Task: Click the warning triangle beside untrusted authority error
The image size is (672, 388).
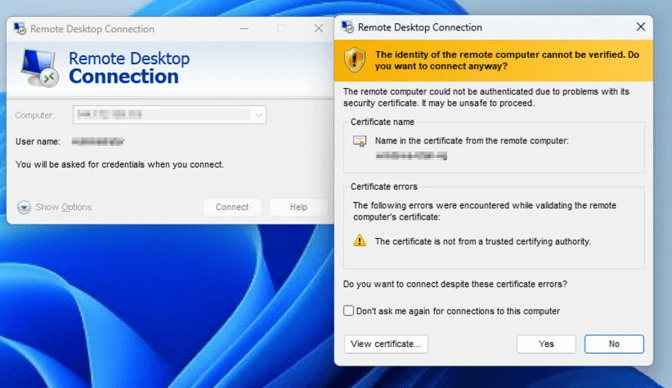Action: click(360, 241)
